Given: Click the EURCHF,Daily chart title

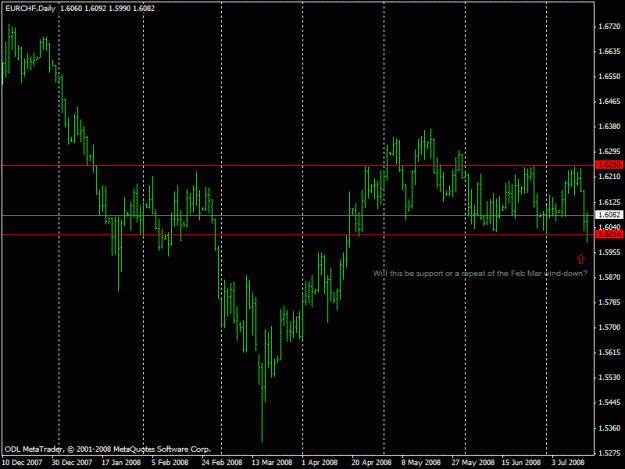Looking at the screenshot, I should (x=30, y=8).
